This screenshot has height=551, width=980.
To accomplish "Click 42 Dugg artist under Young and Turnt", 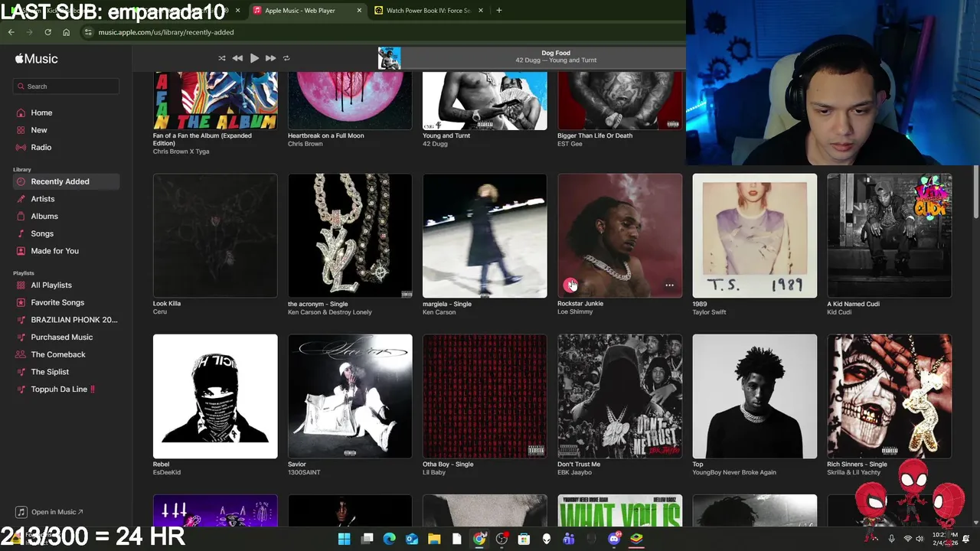I will click(x=435, y=144).
